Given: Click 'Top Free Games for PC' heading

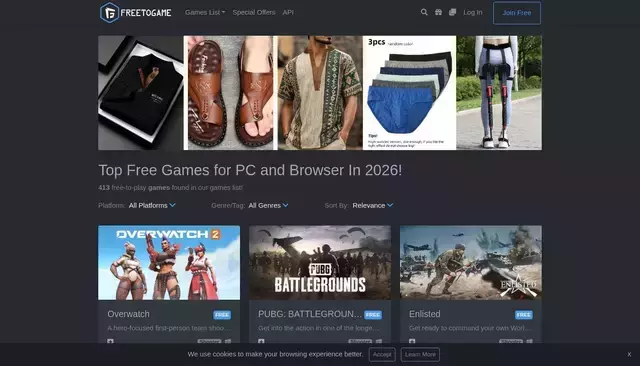Looking at the screenshot, I should coord(250,170).
